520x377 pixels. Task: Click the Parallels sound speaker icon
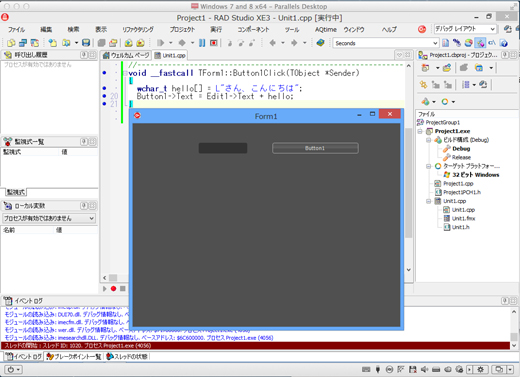[x=424, y=369]
